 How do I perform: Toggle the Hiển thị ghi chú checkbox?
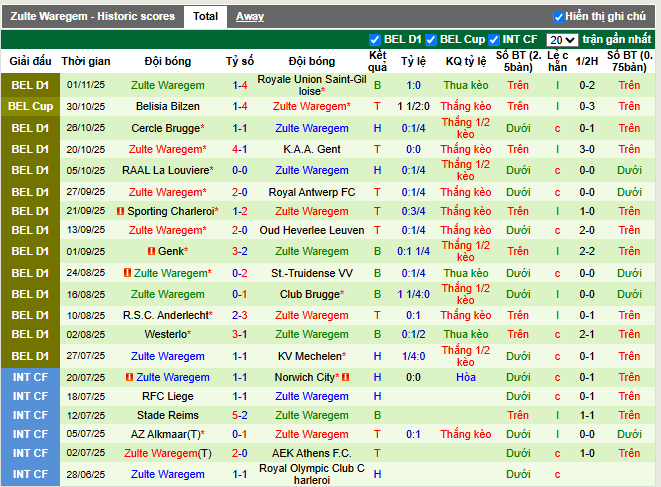coord(558,17)
